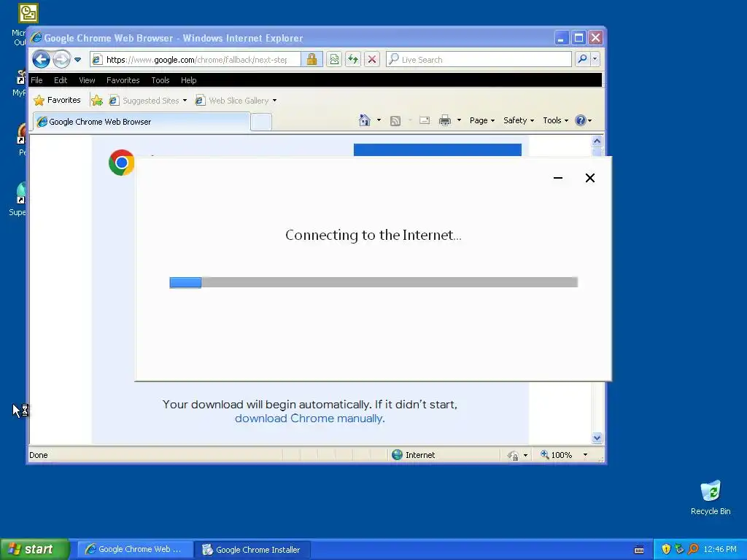Image resolution: width=747 pixels, height=560 pixels.
Task: Switch to Google Chrome Installer taskbar button
Action: [x=252, y=549]
